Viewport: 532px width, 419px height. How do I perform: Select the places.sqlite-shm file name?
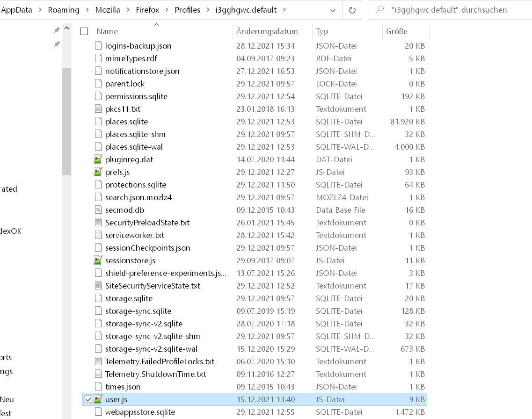[135, 134]
